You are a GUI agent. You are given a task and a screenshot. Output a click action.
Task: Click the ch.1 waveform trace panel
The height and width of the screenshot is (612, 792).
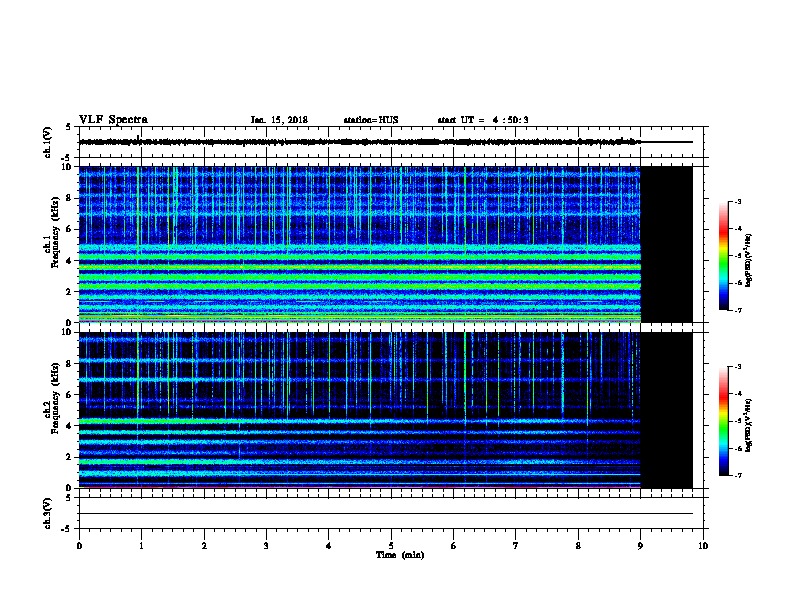coord(393,142)
